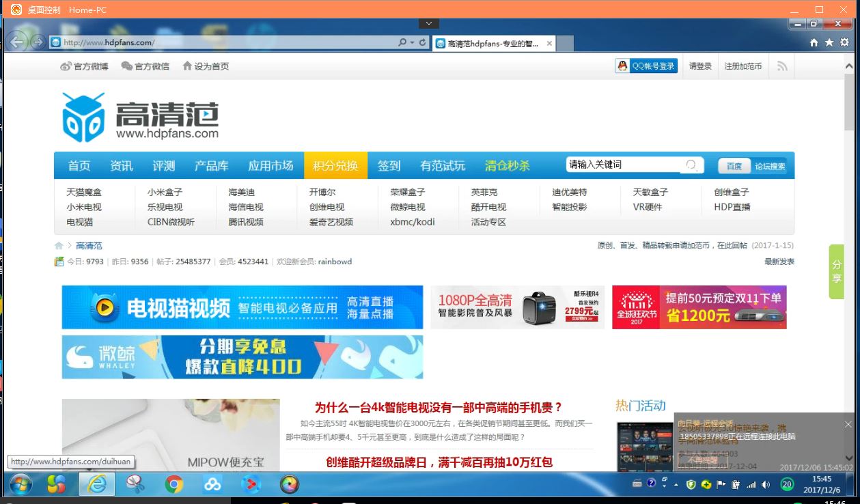This screenshot has width=860, height=504.
Task: Select the 论坛搜索 search option
Action: 770,166
